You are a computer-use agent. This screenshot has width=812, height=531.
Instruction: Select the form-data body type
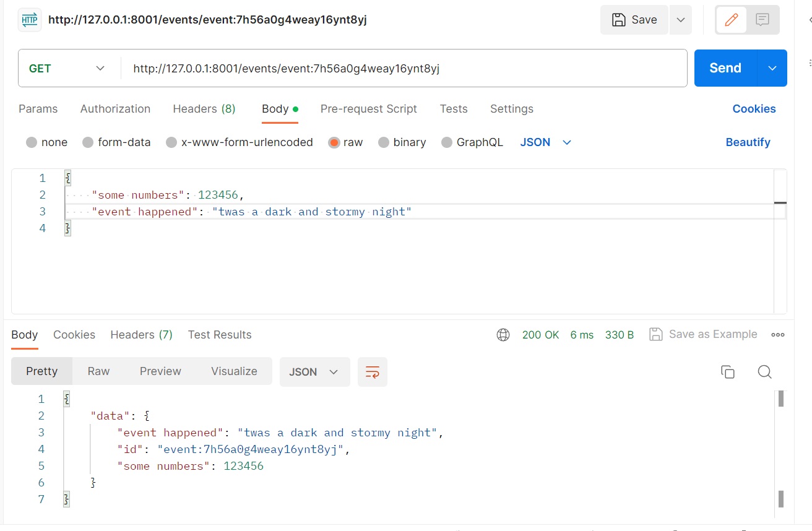pyautogui.click(x=116, y=142)
